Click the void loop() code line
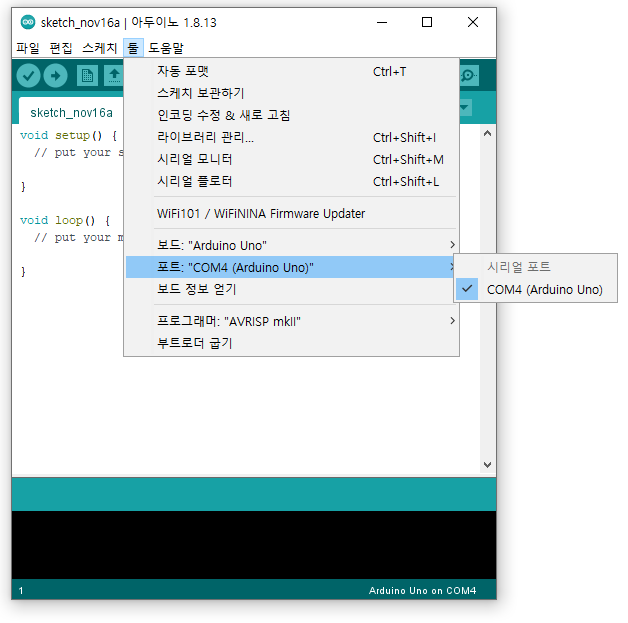Image resolution: width=628 pixels, height=623 pixels. click(65, 221)
